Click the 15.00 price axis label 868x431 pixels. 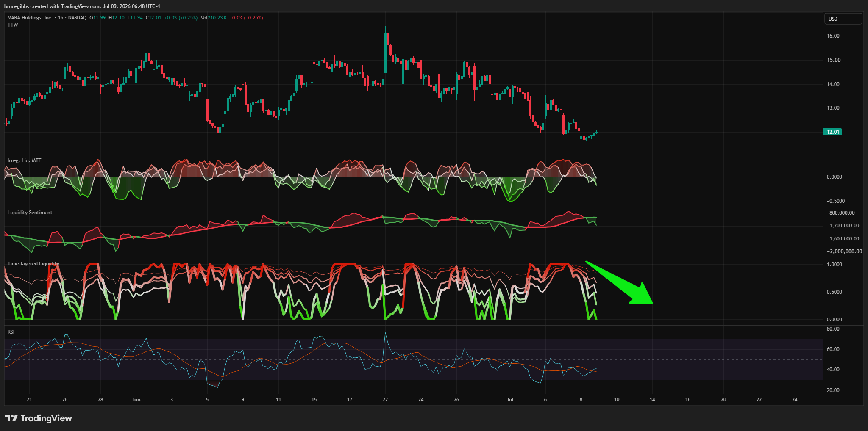click(x=833, y=60)
